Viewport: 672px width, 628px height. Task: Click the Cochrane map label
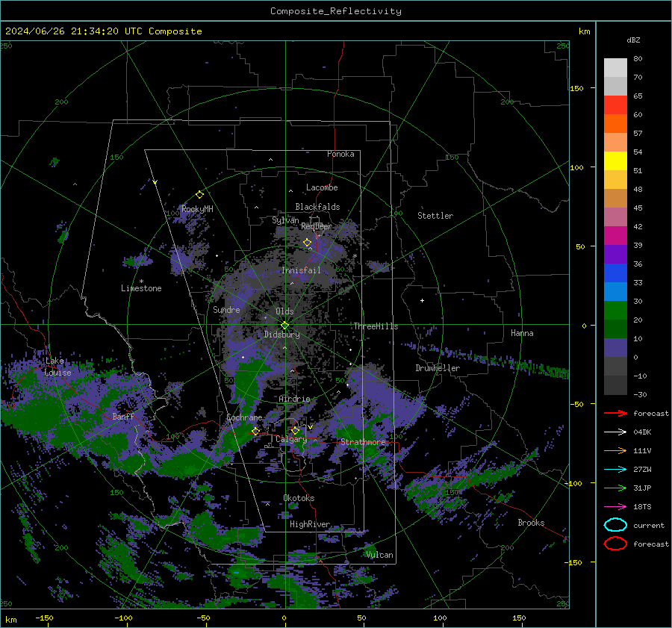click(244, 417)
